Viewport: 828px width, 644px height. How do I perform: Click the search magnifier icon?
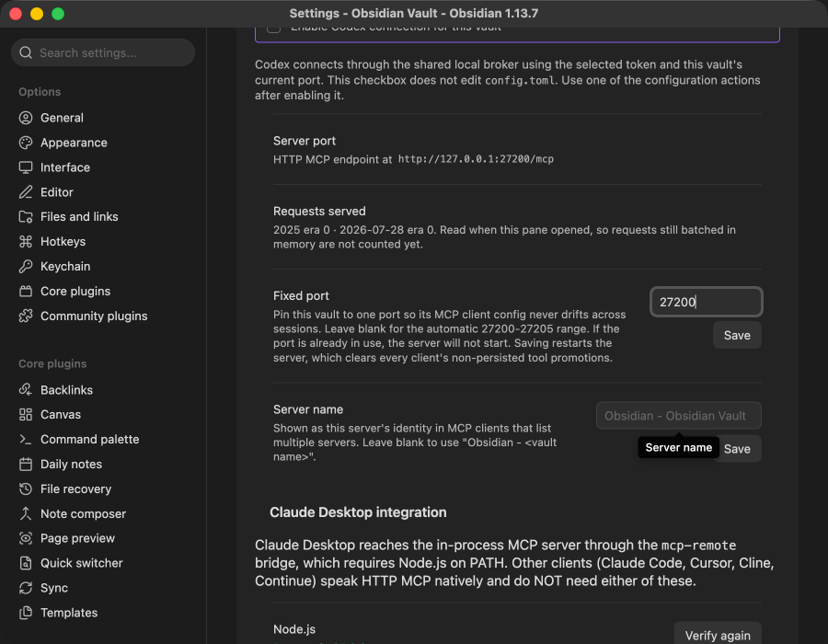26,52
